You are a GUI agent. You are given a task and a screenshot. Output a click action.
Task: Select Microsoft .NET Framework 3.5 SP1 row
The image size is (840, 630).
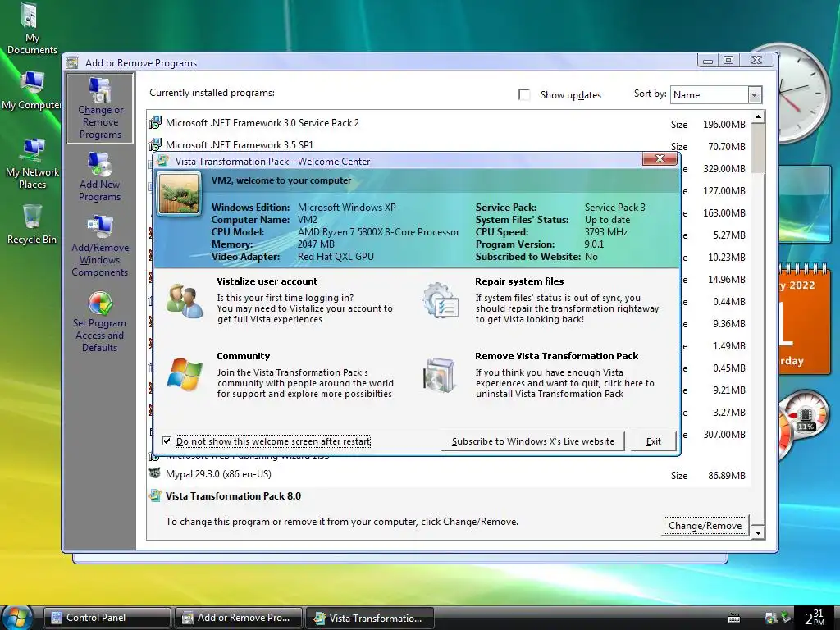click(449, 145)
